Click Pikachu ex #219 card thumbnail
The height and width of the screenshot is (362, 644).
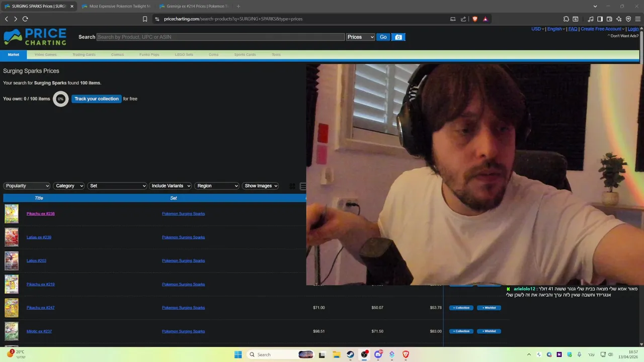click(x=12, y=284)
